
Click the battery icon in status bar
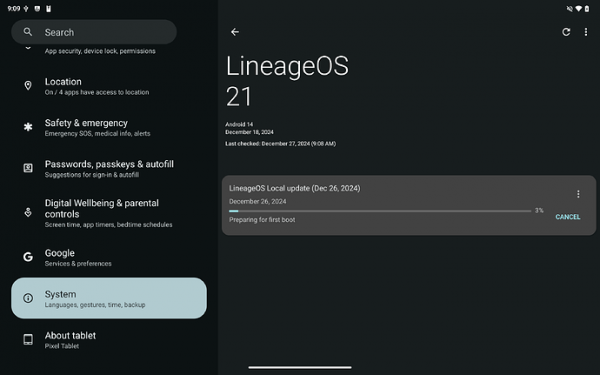(x=587, y=8)
